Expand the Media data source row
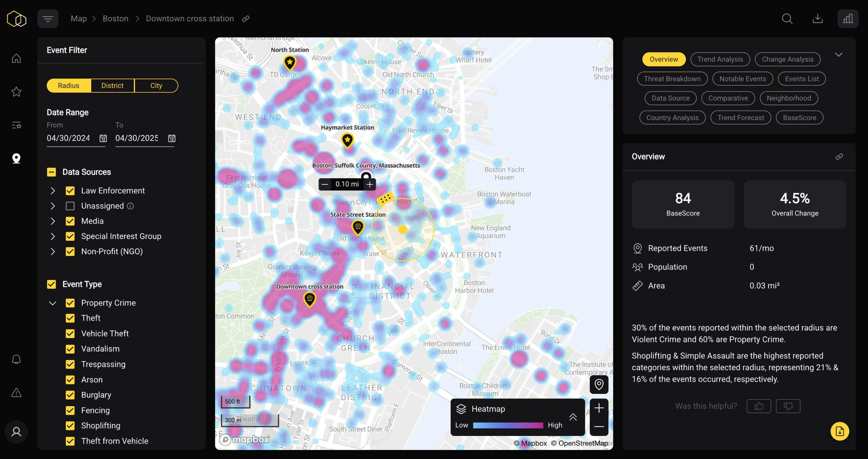Viewport: 868px width, 459px height. pyautogui.click(x=53, y=221)
